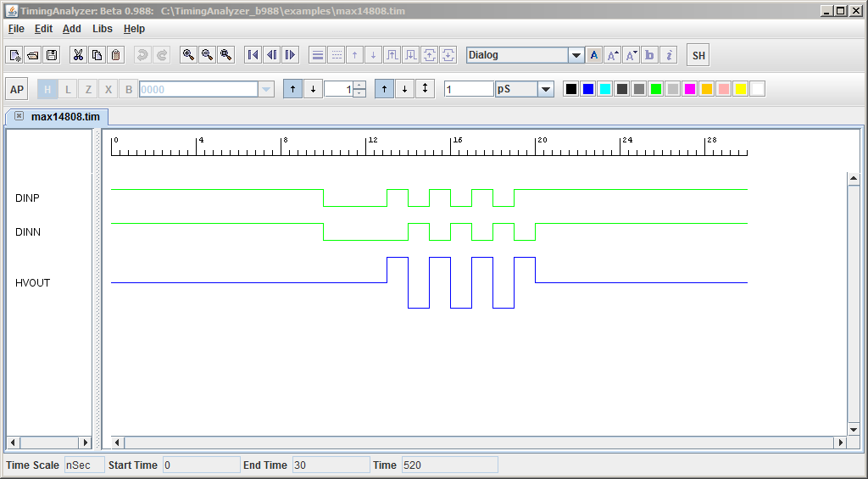Open the File menu
Screen dimensions: 868x479
(x=16, y=29)
